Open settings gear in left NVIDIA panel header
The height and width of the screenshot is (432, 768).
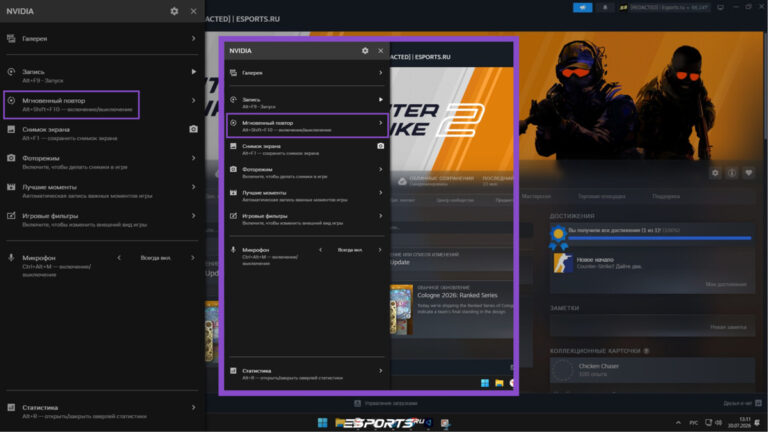[x=174, y=11]
